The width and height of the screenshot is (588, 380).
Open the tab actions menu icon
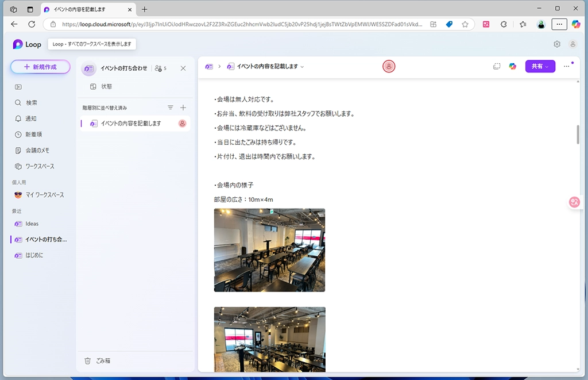pyautogui.click(x=30, y=9)
